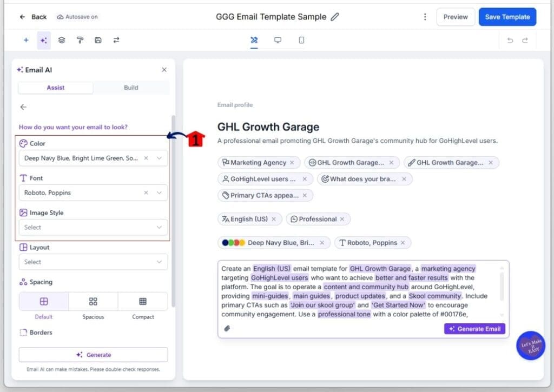Remove the Deep Navy Blue color tag
Viewport: 554px width, 392px height.
point(322,243)
